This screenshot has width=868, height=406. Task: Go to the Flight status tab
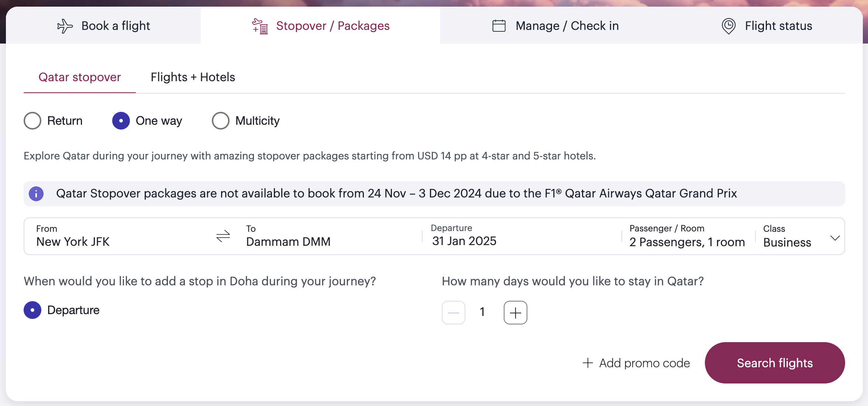point(767,25)
